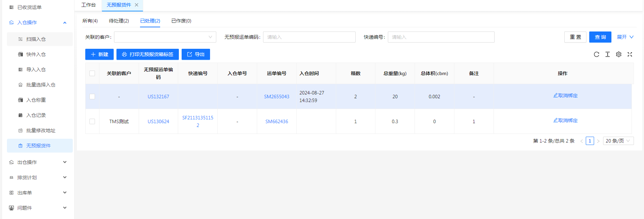Check the row checkbox for TMS测试
Viewport: 644px width, 219px height.
pyautogui.click(x=92, y=121)
